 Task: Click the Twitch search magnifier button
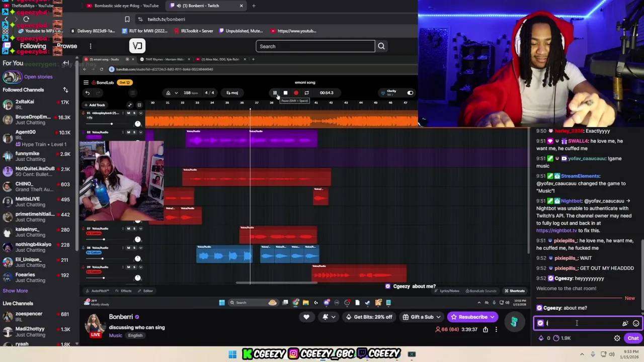pyautogui.click(x=381, y=46)
